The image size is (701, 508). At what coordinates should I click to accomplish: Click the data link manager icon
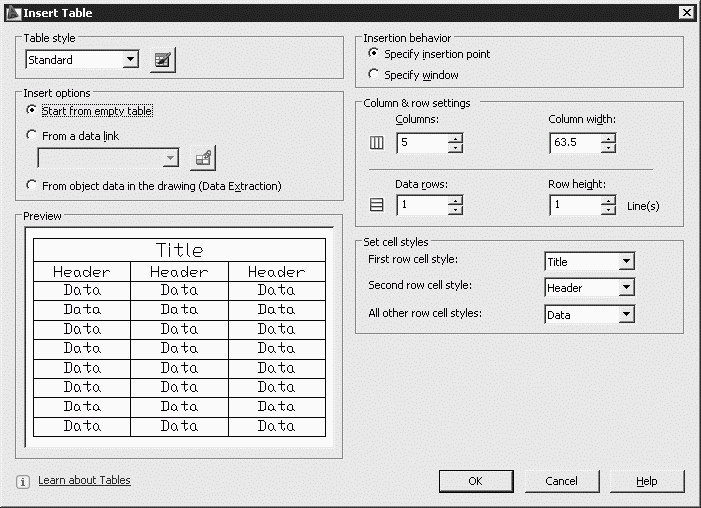[x=202, y=158]
